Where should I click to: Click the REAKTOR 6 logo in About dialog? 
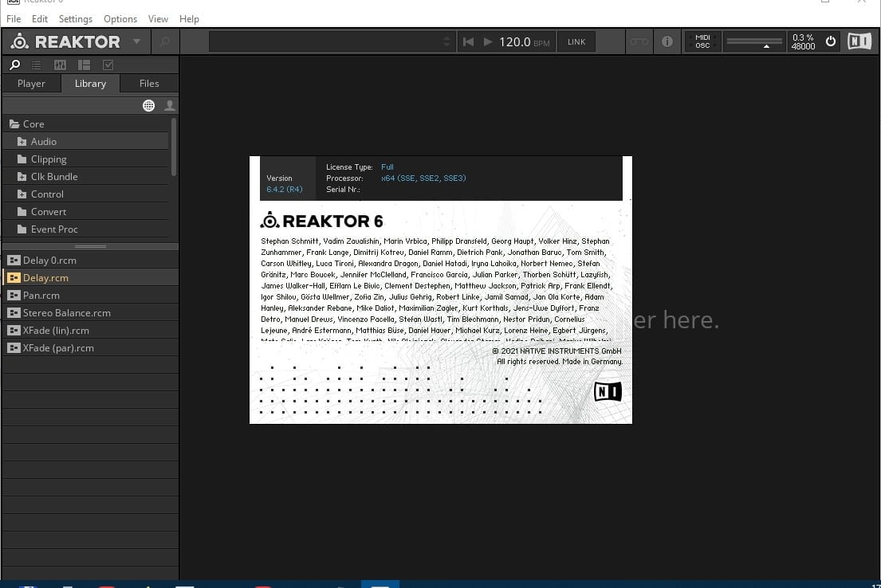coord(321,221)
